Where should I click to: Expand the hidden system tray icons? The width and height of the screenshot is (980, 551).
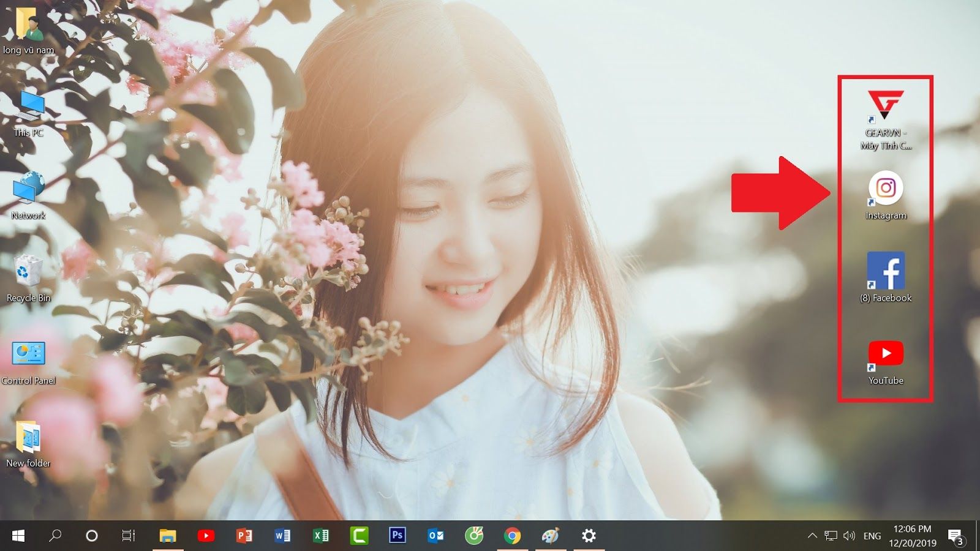pyautogui.click(x=813, y=535)
